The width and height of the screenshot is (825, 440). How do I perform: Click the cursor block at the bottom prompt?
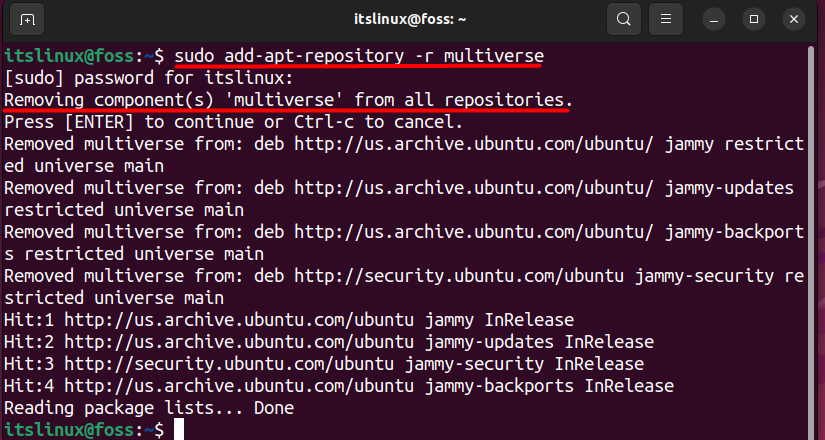[x=179, y=429]
